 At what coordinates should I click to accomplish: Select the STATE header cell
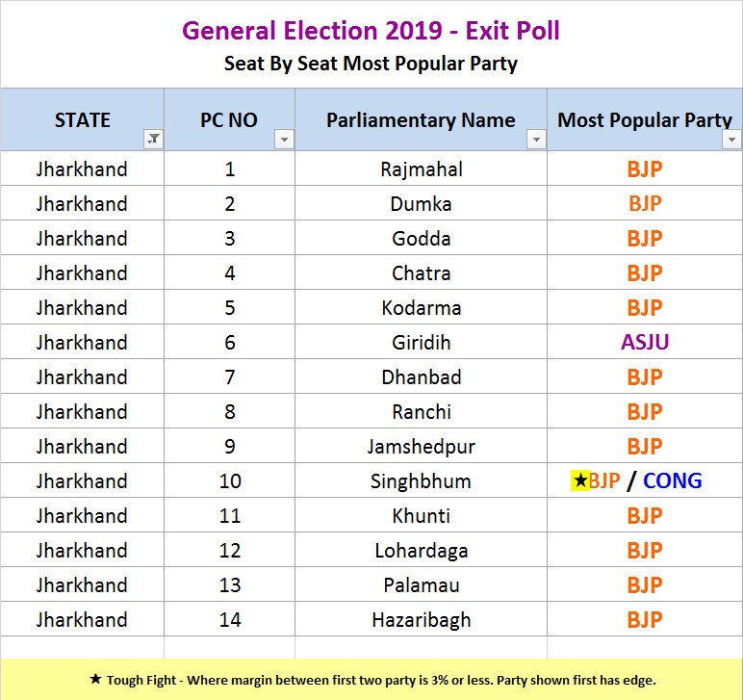pos(82,120)
